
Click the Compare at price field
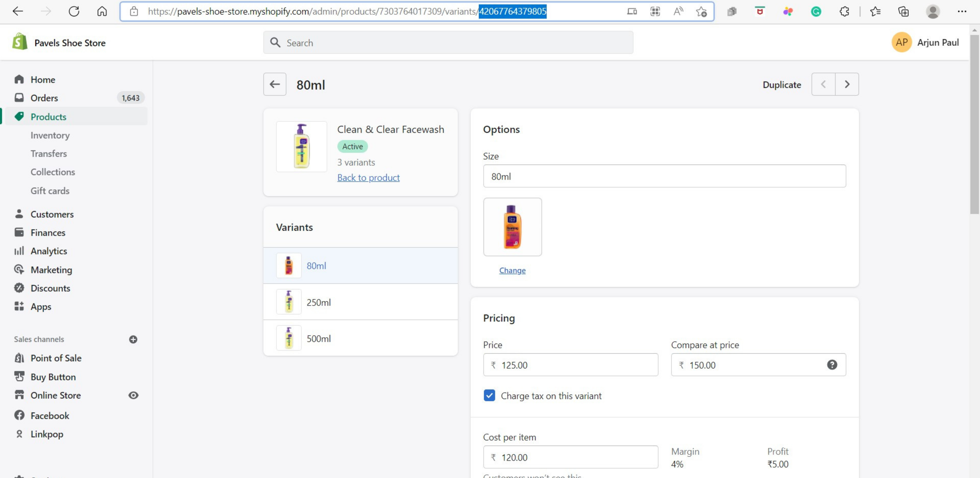[758, 365]
